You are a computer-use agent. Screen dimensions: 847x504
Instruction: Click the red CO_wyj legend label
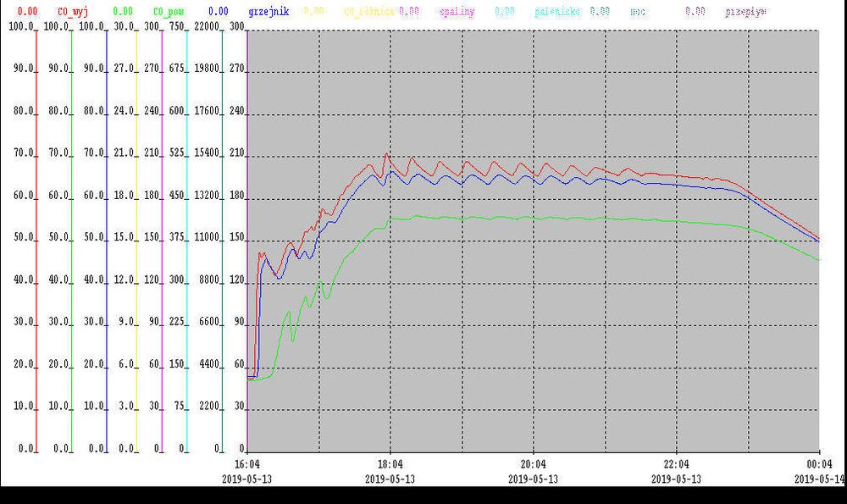click(73, 12)
